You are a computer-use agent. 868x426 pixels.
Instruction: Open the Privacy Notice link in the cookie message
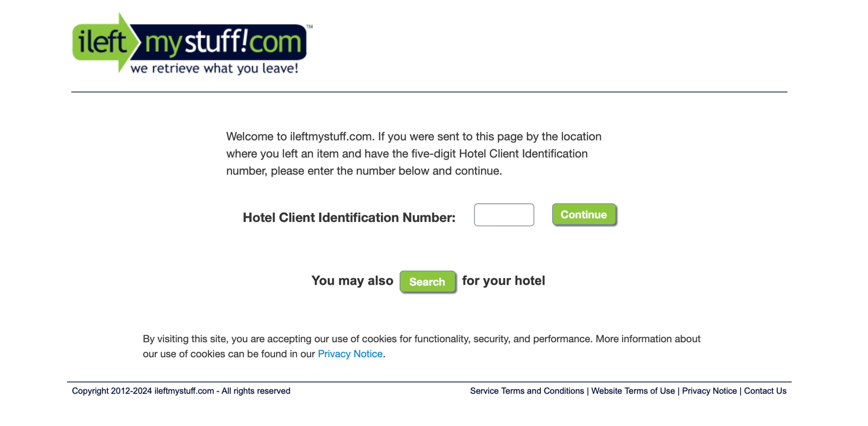click(x=350, y=354)
